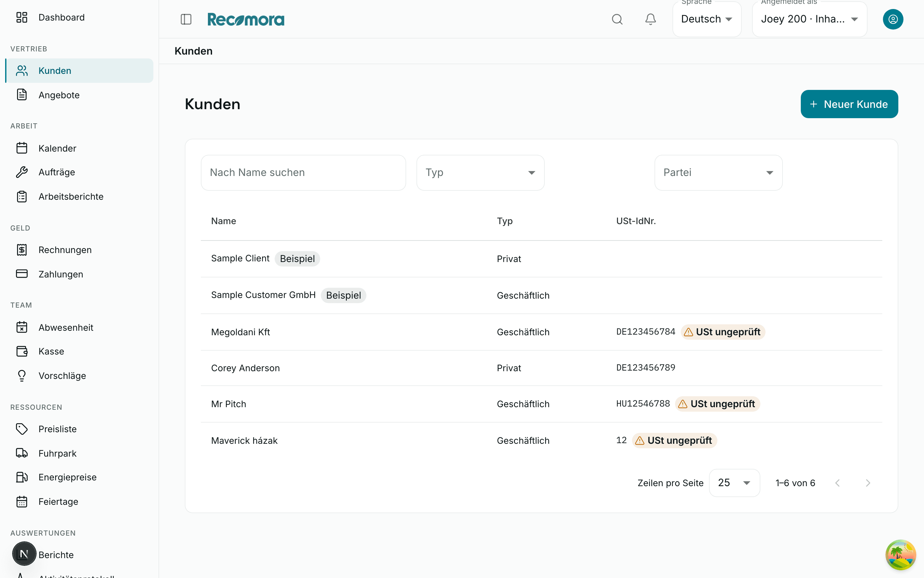Open the Typ filter dropdown

pyautogui.click(x=480, y=172)
